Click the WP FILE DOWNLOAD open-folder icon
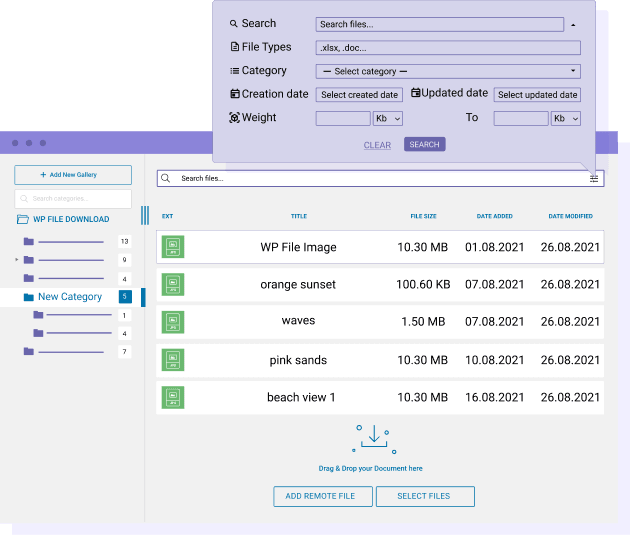 (x=23, y=219)
